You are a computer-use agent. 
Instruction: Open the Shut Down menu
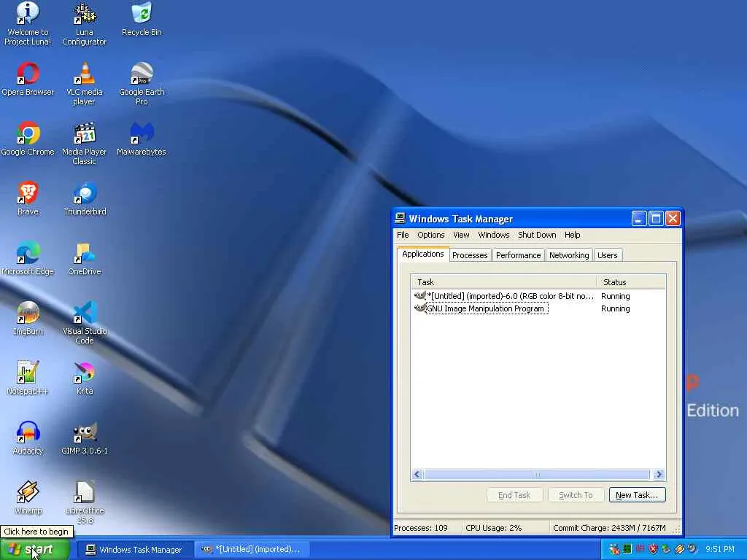(537, 235)
